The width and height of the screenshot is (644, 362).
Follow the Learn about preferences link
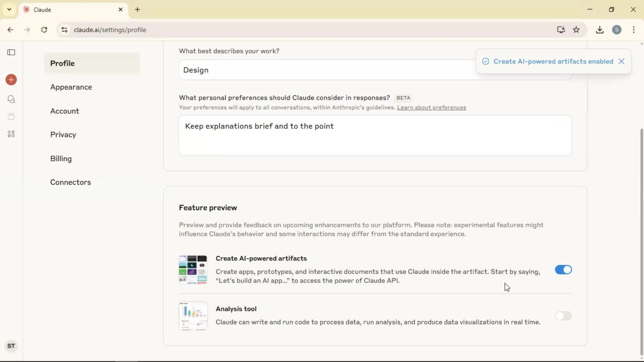pyautogui.click(x=431, y=108)
